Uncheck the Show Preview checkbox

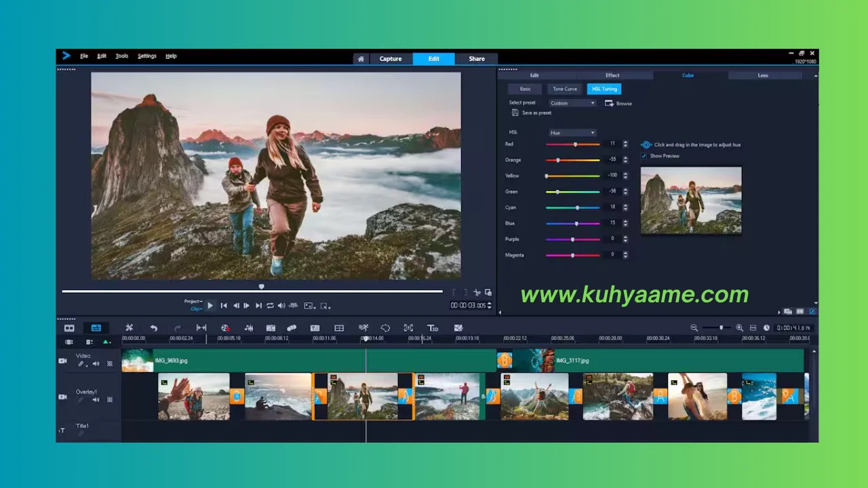644,156
